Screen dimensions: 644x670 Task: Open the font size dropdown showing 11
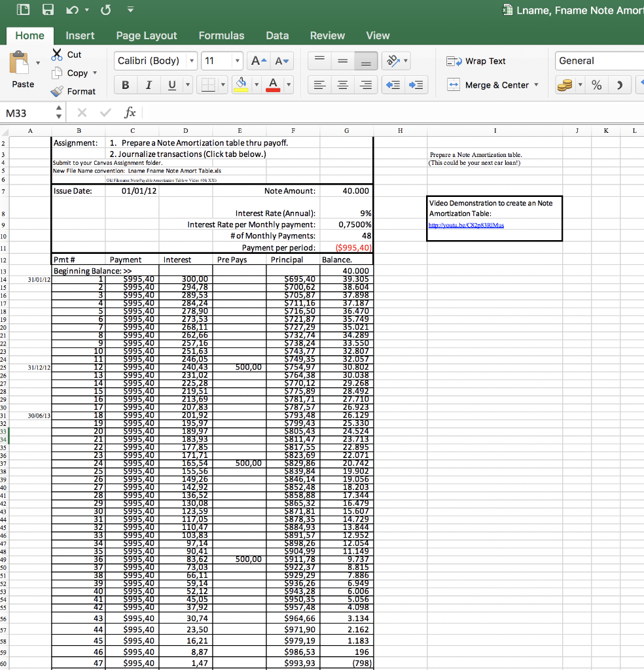(x=237, y=61)
